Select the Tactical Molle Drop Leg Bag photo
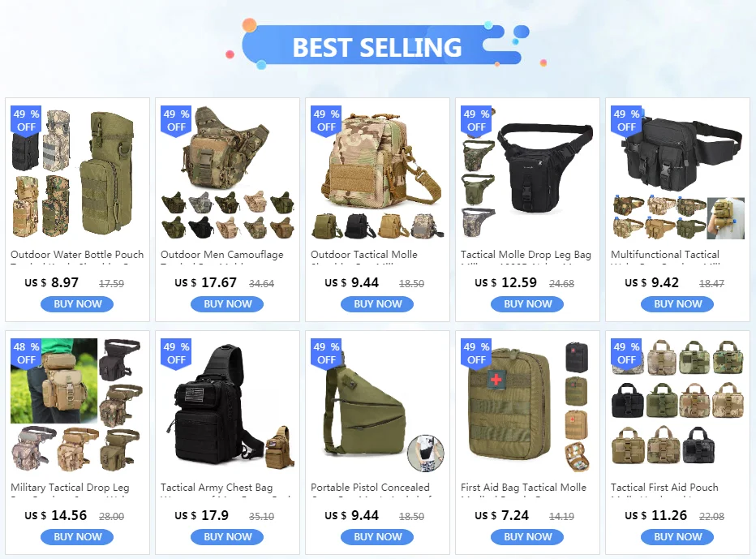756x559 pixels. [527, 173]
